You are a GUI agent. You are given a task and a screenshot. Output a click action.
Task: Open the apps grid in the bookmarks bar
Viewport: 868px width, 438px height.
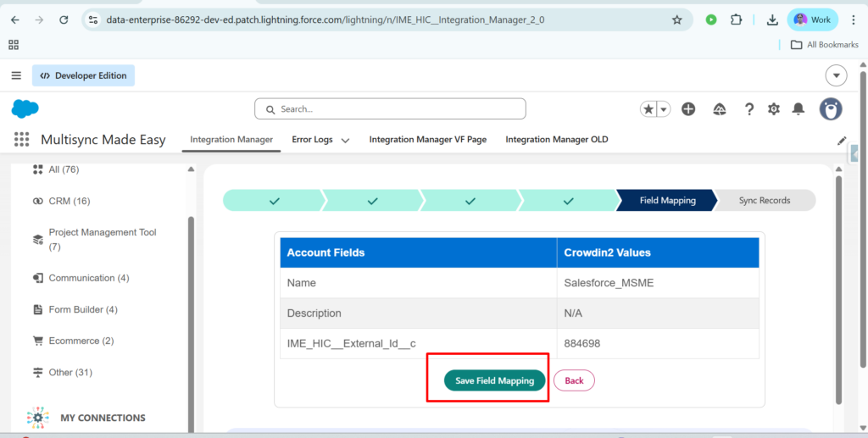coord(14,45)
